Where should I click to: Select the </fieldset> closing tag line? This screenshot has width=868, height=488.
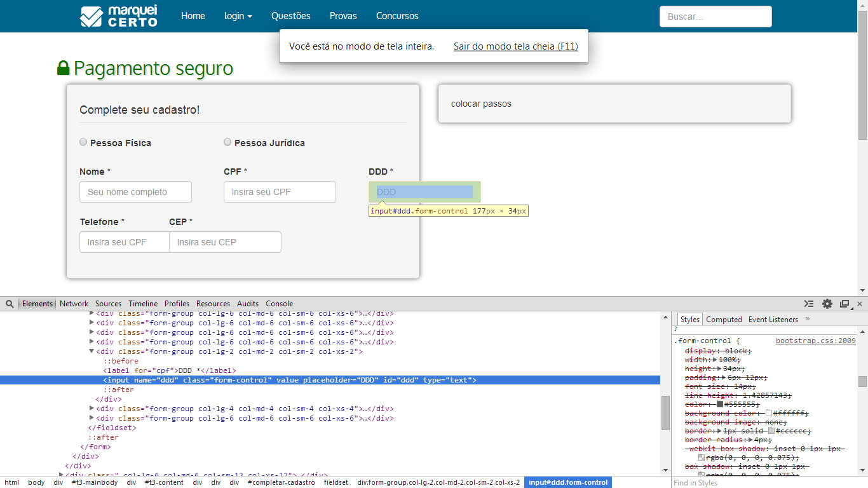pyautogui.click(x=112, y=428)
